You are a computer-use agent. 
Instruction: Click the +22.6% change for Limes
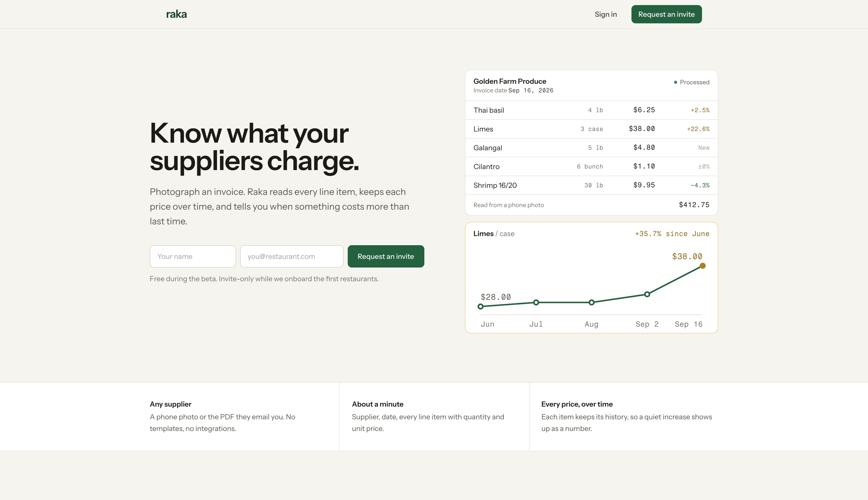(698, 129)
